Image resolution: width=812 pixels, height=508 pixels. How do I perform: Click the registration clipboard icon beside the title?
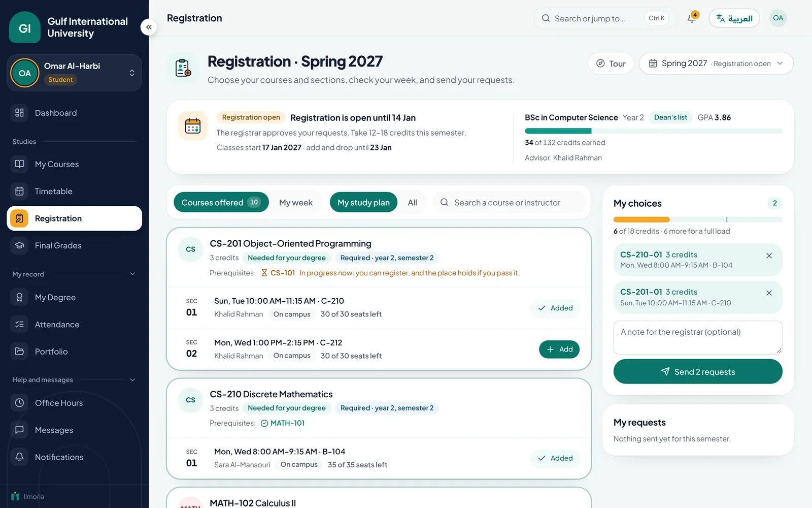(x=183, y=68)
